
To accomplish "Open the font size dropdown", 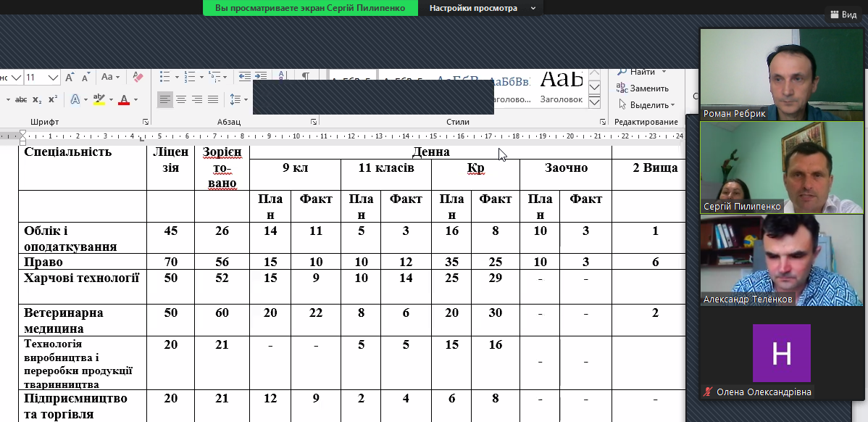I will point(53,77).
